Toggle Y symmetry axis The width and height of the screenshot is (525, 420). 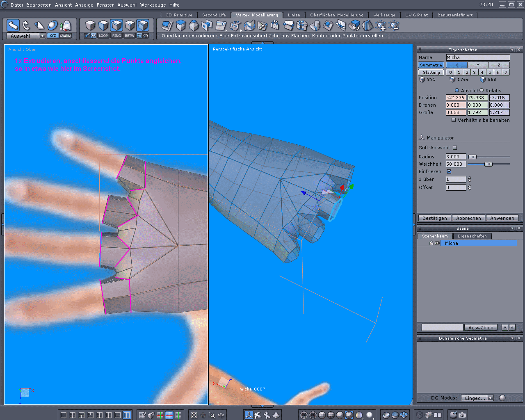click(x=478, y=65)
